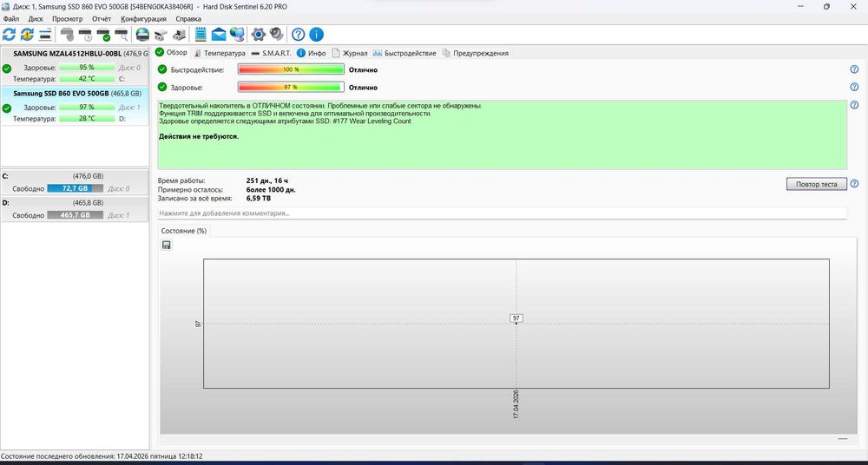Click the disk with green checkmark toolbar icon
The width and height of the screenshot is (868, 465).
[103, 35]
